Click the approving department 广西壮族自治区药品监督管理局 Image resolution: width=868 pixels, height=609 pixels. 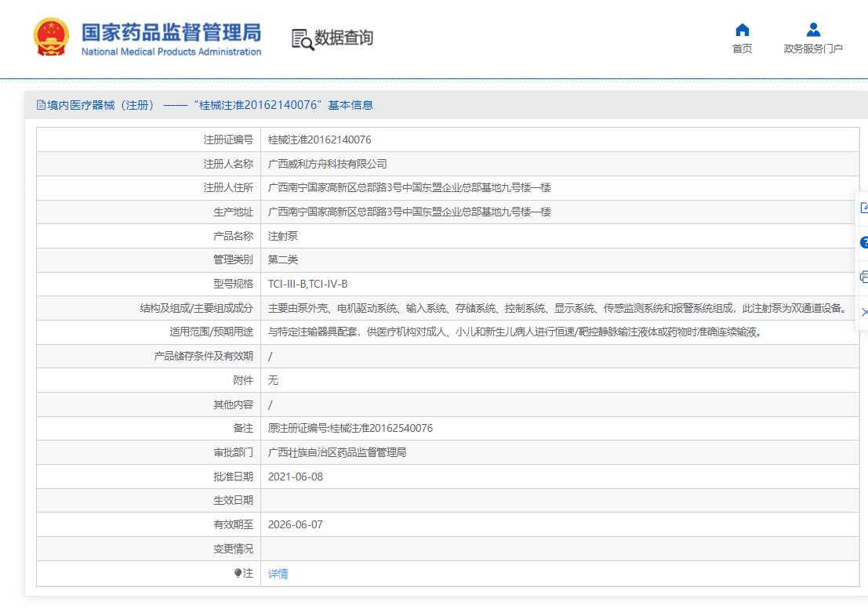(337, 452)
